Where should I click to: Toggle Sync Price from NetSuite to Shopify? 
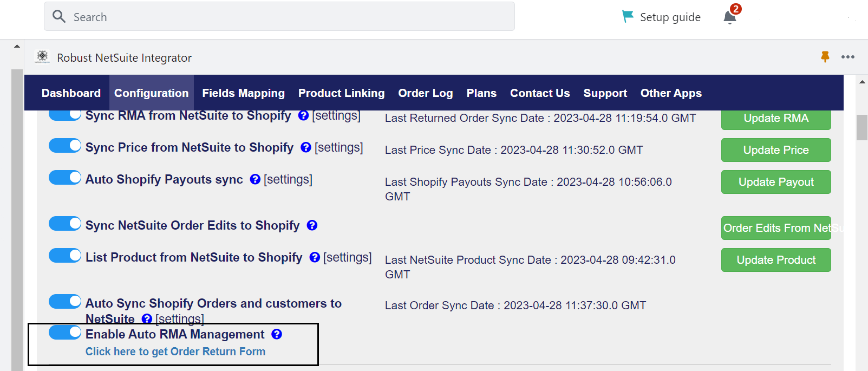pos(65,146)
